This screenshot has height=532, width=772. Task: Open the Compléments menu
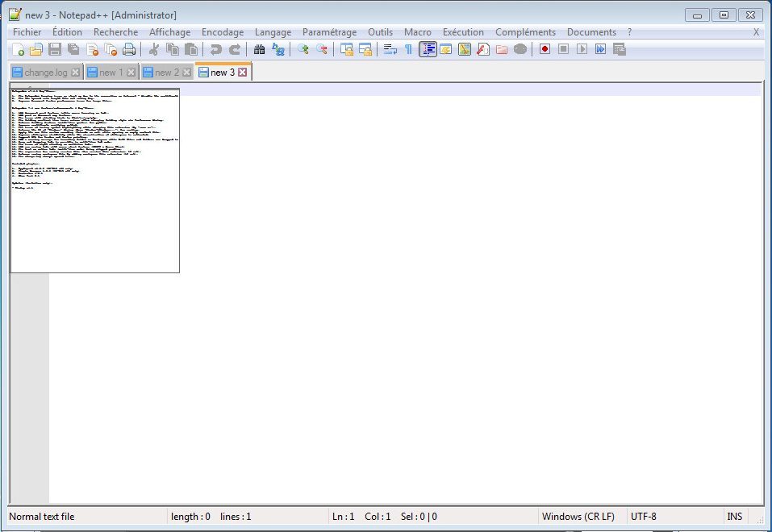[x=525, y=32]
